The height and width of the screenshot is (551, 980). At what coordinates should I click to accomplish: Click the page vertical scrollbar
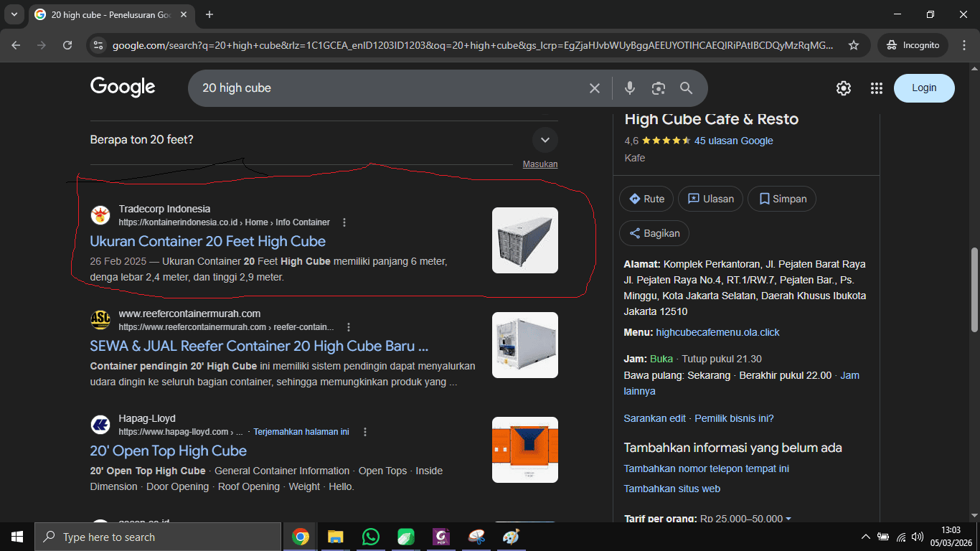974,289
